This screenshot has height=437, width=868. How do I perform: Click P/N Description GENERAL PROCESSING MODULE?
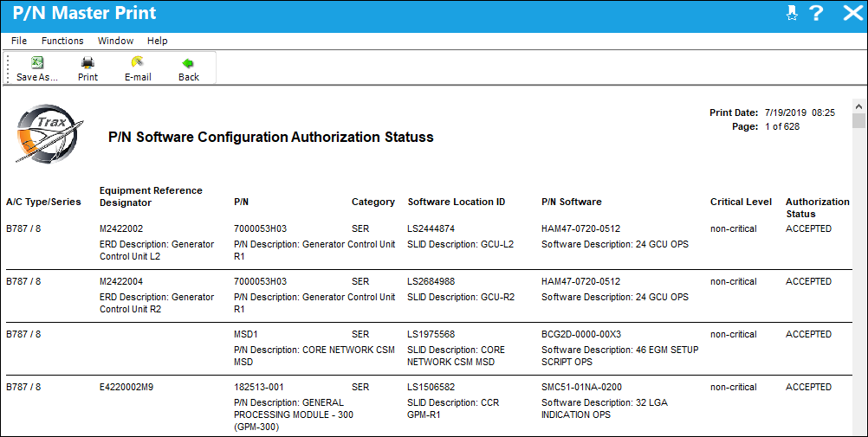294,415
